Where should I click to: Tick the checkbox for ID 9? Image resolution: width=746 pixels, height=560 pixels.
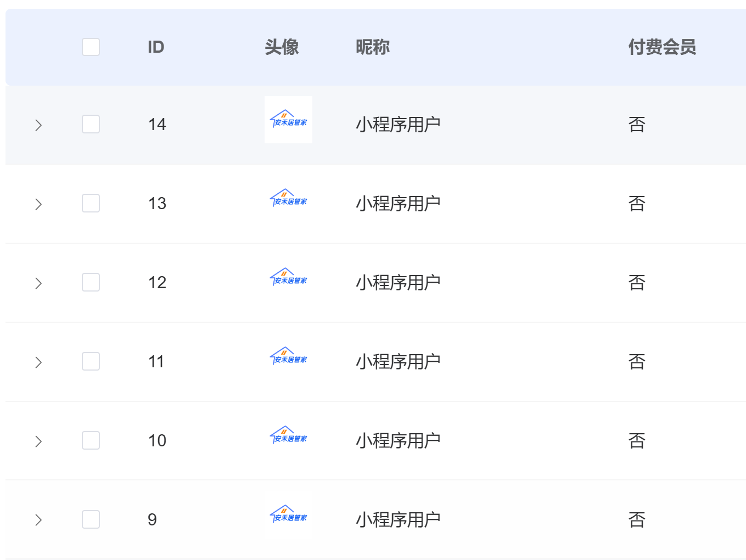[91, 519]
